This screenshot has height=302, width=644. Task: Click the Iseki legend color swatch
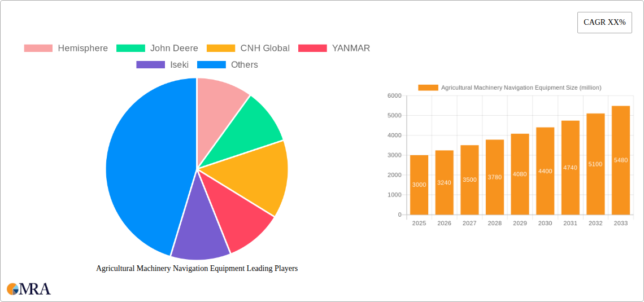pyautogui.click(x=151, y=64)
